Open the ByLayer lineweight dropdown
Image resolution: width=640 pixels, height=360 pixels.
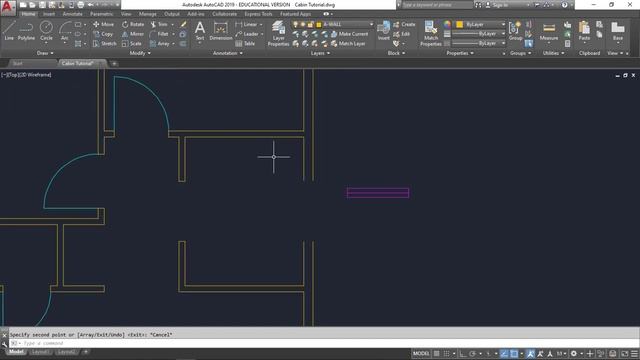pyautogui.click(x=479, y=34)
